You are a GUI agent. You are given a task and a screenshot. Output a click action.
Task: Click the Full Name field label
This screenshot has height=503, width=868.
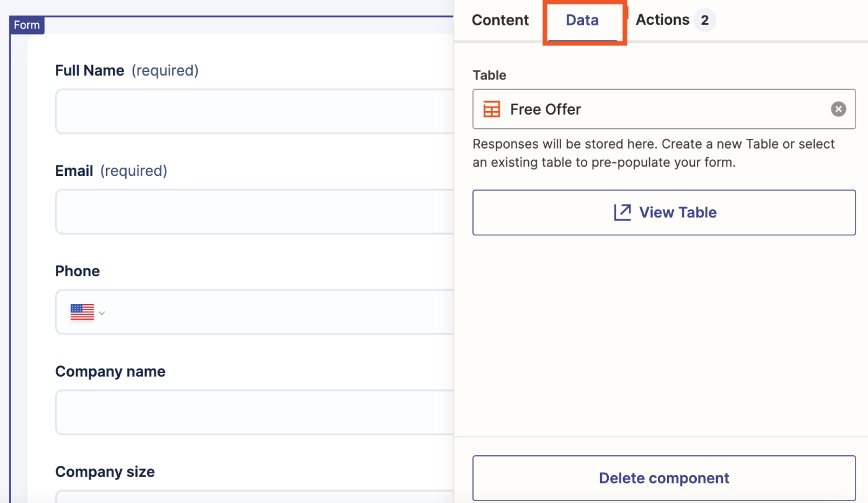click(x=90, y=71)
